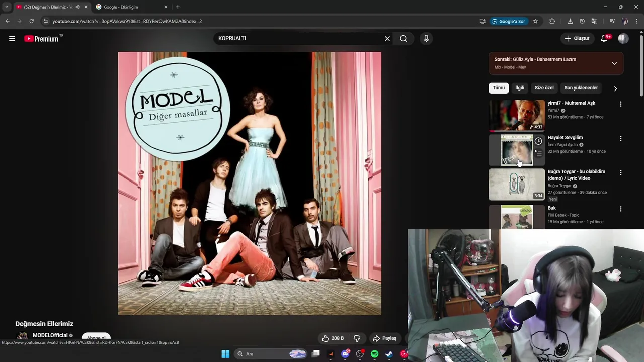Like the video with the 208 B button
The image size is (644, 362).
click(333, 338)
